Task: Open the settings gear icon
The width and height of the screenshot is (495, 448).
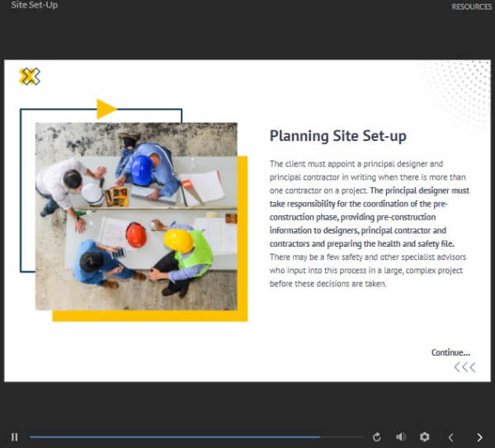Action: [425, 437]
